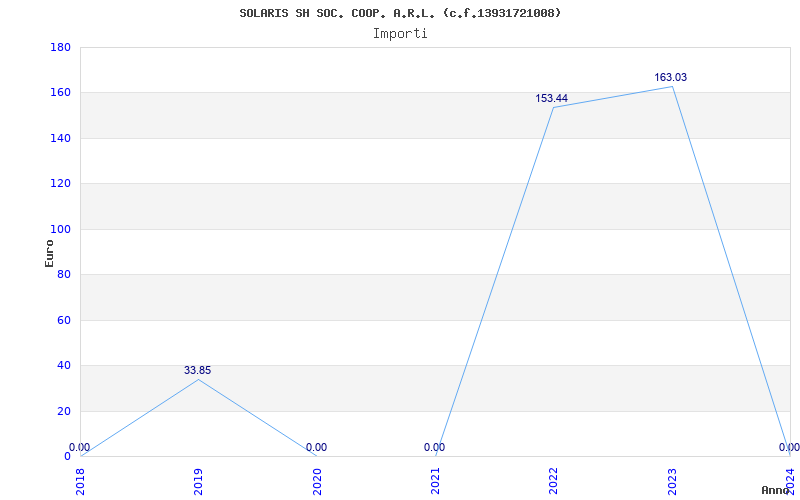Click the 100 y-axis tick label
The height and width of the screenshot is (500, 800).
pos(60,230)
